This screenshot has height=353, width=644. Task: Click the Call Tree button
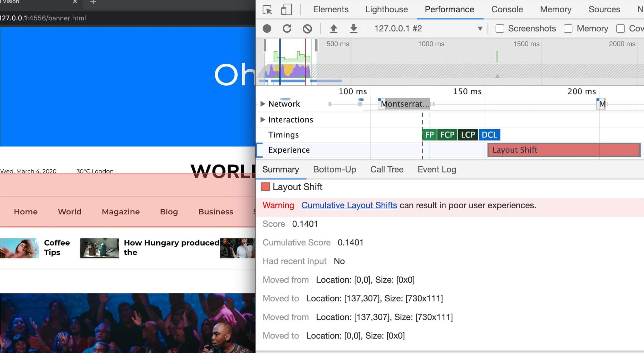pos(386,169)
